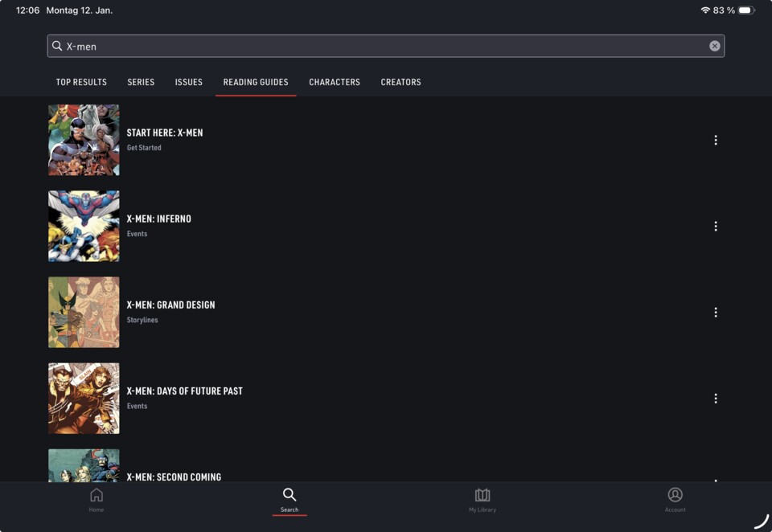Open Days of Future Past cover thumbnail

pos(84,398)
